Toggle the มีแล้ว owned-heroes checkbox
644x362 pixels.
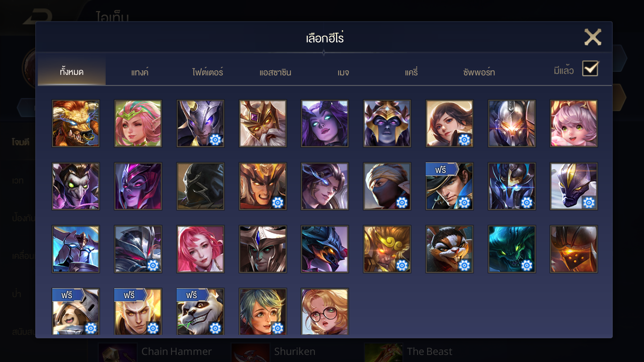tap(590, 68)
